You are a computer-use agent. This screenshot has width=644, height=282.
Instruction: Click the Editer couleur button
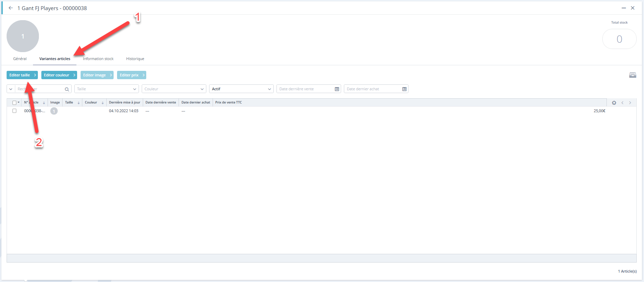pyautogui.click(x=59, y=75)
